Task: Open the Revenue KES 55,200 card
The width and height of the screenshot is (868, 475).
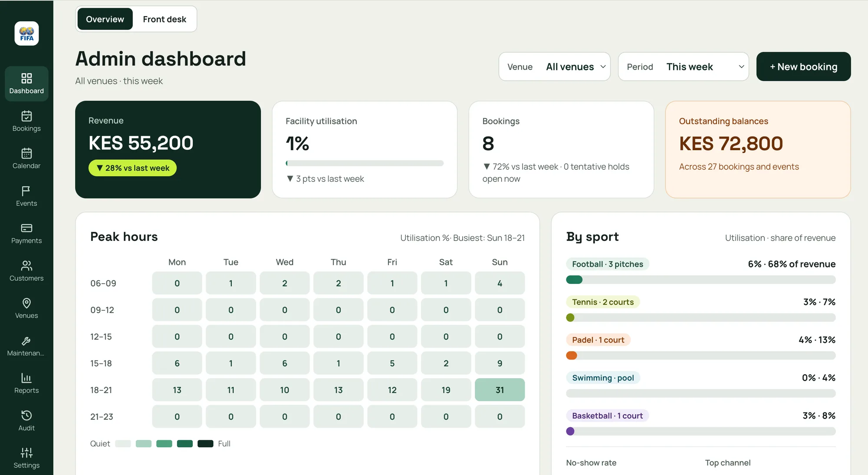Action: point(168,149)
